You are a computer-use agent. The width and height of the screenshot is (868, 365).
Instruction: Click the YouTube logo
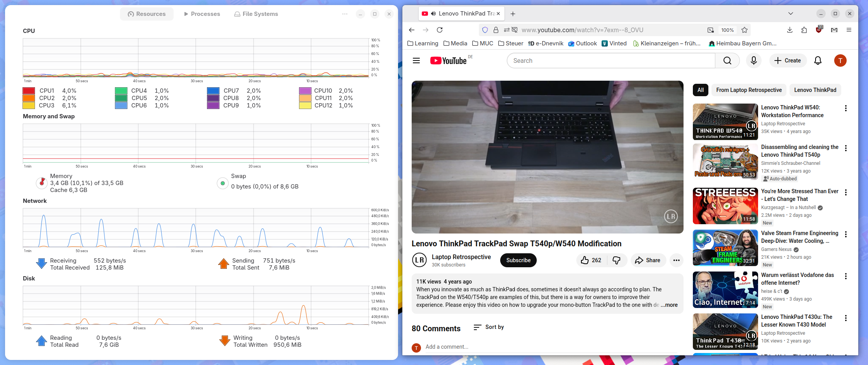449,61
